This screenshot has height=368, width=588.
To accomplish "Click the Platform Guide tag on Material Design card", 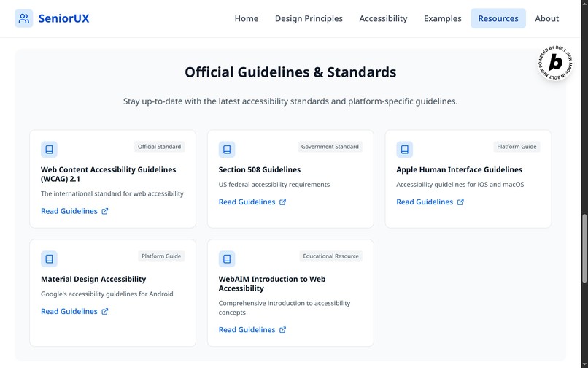I will coord(161,256).
